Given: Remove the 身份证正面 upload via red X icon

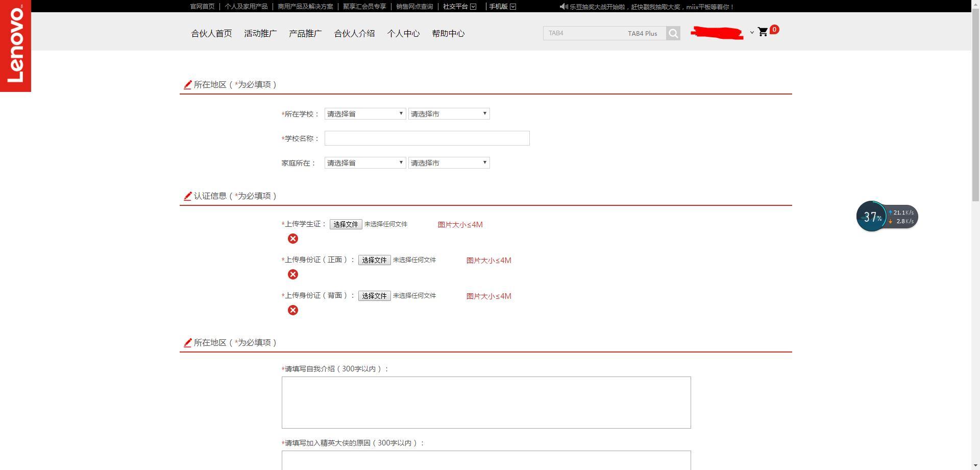Looking at the screenshot, I should click(292, 274).
